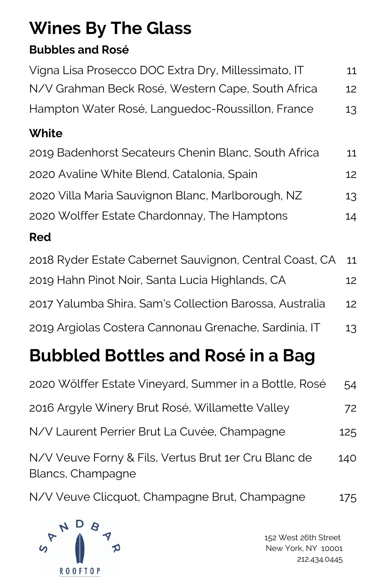Select 2019 Badenhorst Secateurs Chenin Blanc
Image resolution: width=381 pixels, height=588 pixels.
[174, 153]
